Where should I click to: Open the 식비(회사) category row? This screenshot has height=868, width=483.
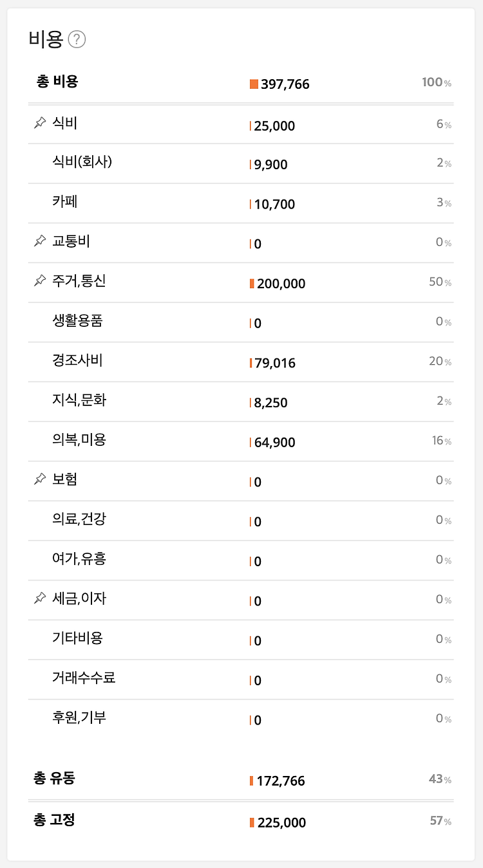point(241,163)
